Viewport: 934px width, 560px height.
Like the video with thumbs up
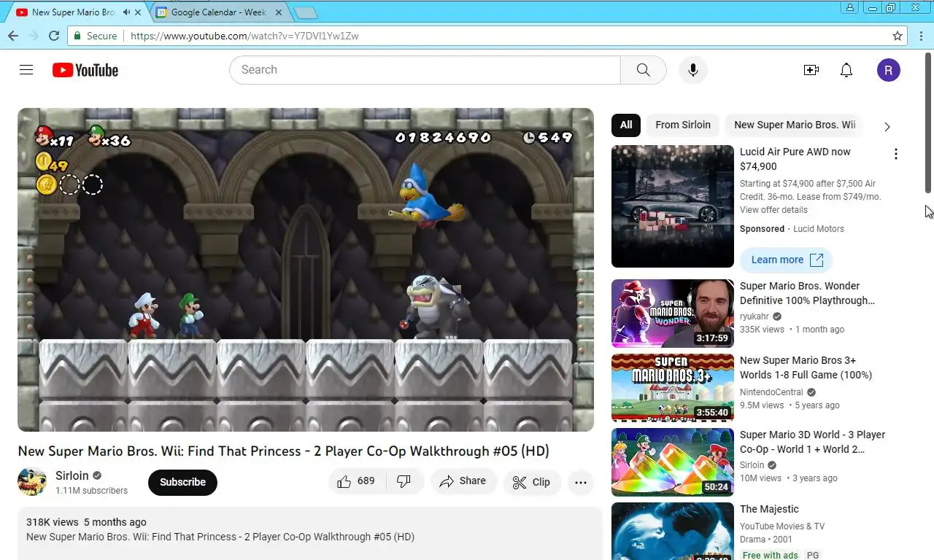coord(344,481)
